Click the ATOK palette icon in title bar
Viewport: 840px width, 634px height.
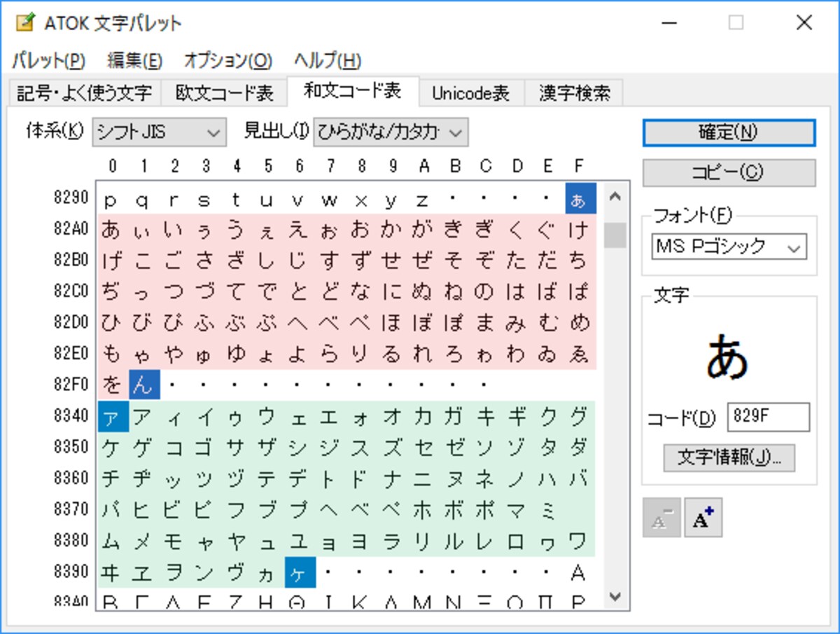pyautogui.click(x=25, y=22)
